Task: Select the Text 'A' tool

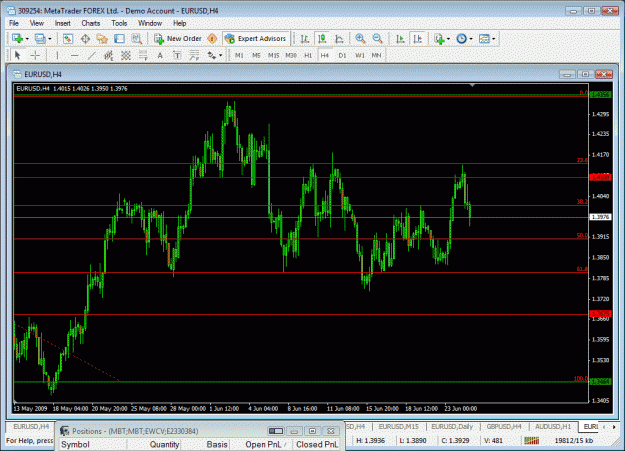Action: click(160, 55)
